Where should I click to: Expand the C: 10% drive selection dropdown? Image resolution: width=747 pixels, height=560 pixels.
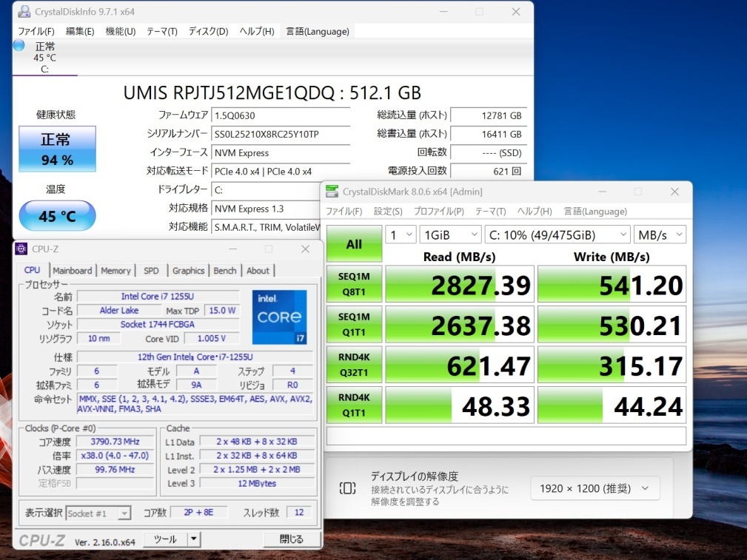tap(558, 235)
